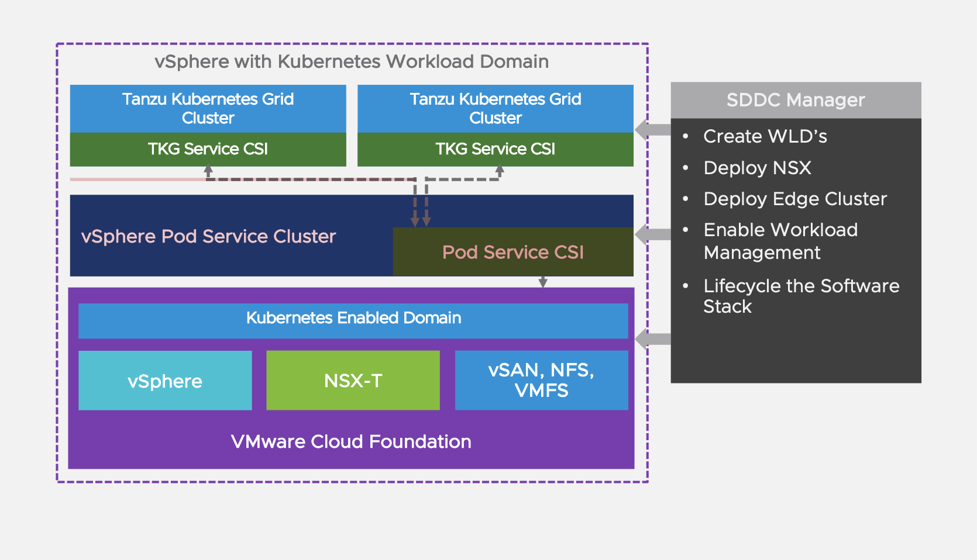
Task: Select the right Tanzu Kubernetes Grid Cluster block
Action: (494, 109)
